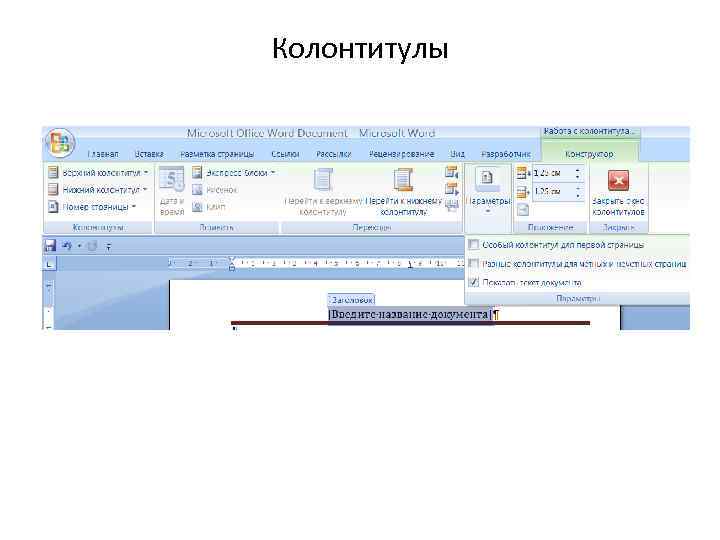Screen dimensions: 720x540
Task: Click the bottom footer distance value field
Action: coord(552,191)
